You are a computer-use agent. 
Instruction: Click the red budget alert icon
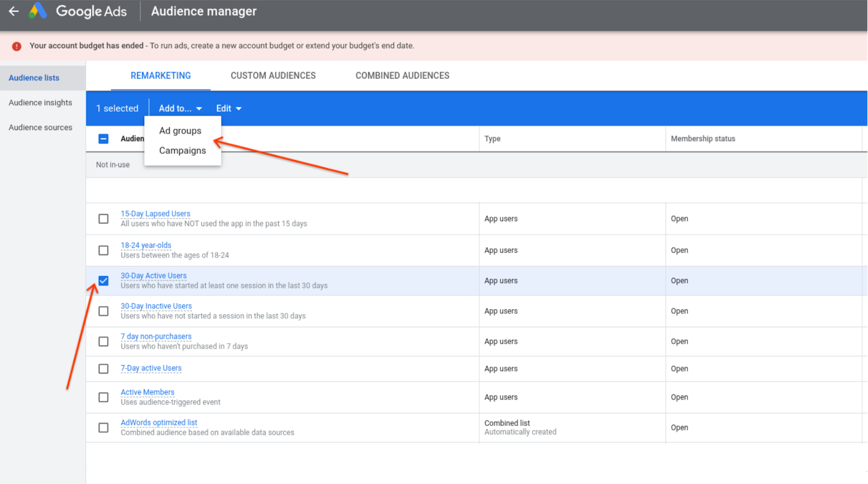(x=17, y=46)
